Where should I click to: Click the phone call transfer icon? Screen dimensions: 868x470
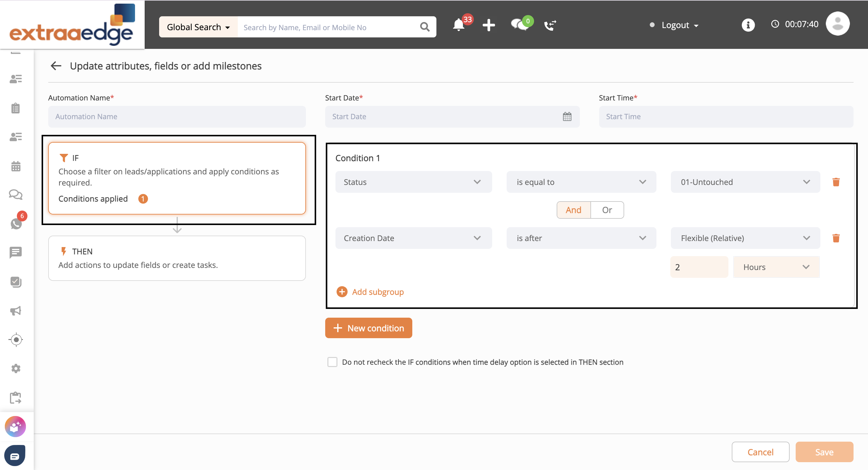549,25
